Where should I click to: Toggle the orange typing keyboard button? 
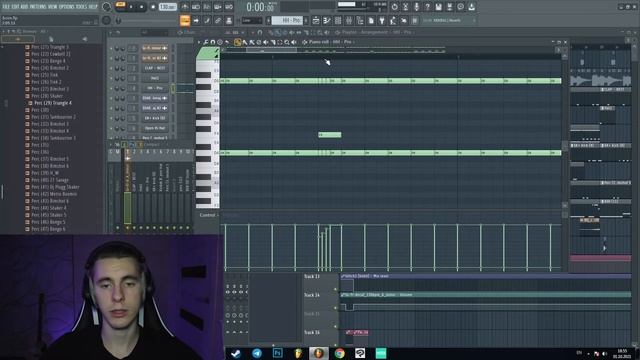coord(185,20)
